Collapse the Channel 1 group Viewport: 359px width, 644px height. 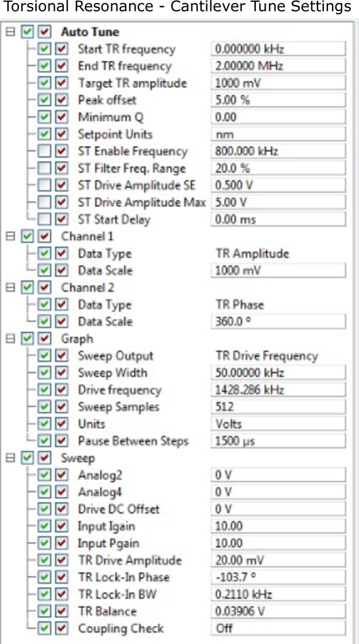tap(10, 237)
